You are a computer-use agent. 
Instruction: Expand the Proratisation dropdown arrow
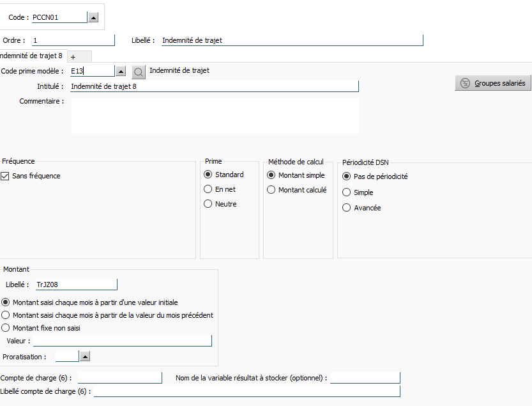(x=85, y=356)
